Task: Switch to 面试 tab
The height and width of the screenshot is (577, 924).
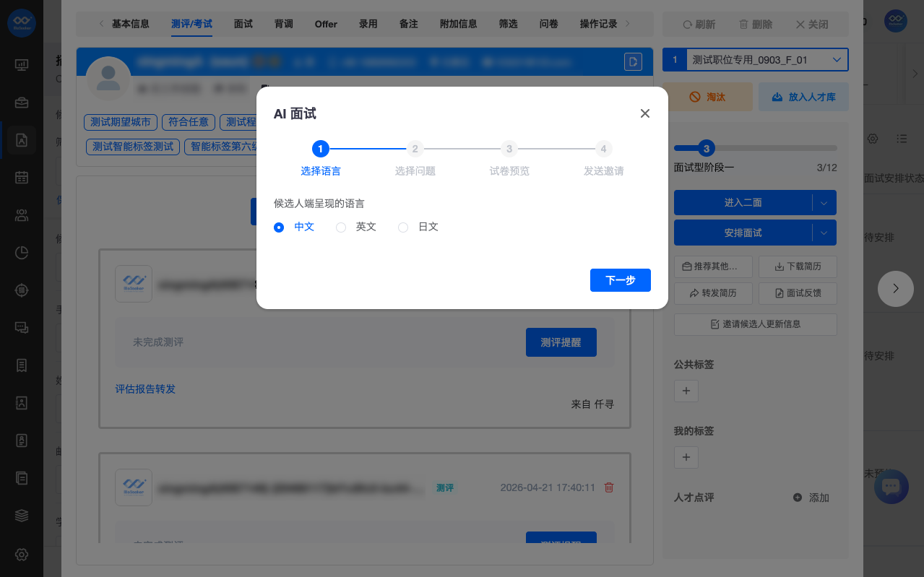Action: pyautogui.click(x=243, y=24)
